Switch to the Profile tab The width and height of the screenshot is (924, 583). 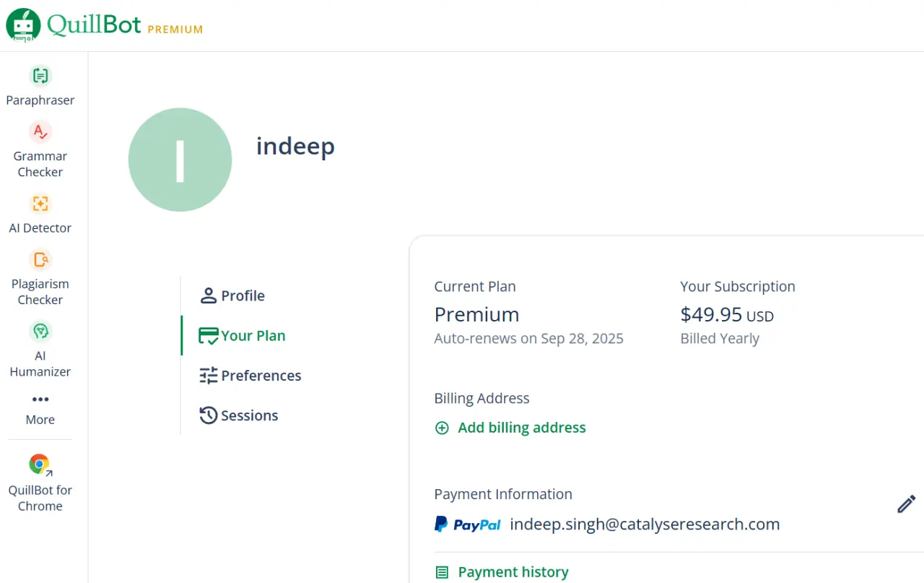(x=232, y=295)
